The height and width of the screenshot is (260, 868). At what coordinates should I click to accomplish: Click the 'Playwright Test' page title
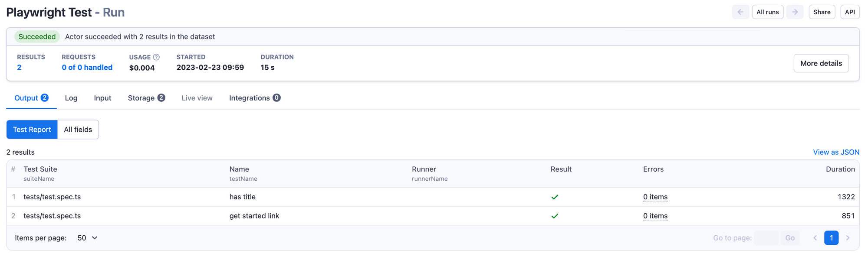[49, 13]
